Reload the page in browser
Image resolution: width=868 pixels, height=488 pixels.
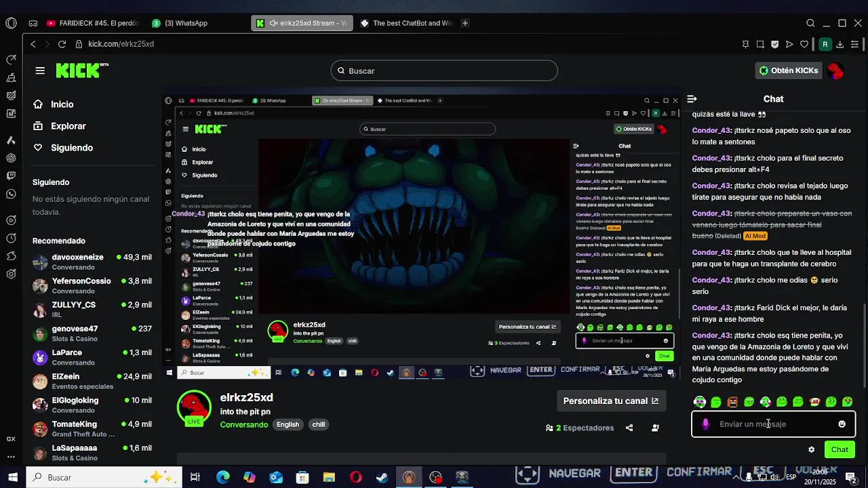[62, 44]
